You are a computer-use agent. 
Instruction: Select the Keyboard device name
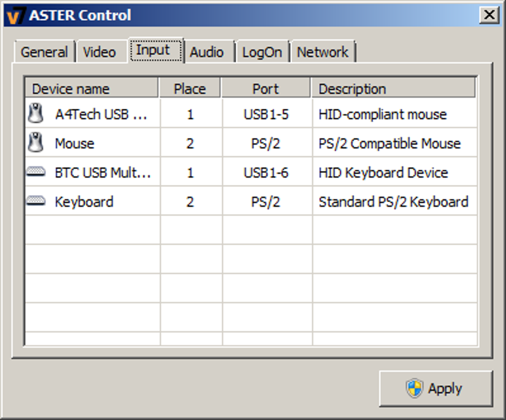[84, 202]
